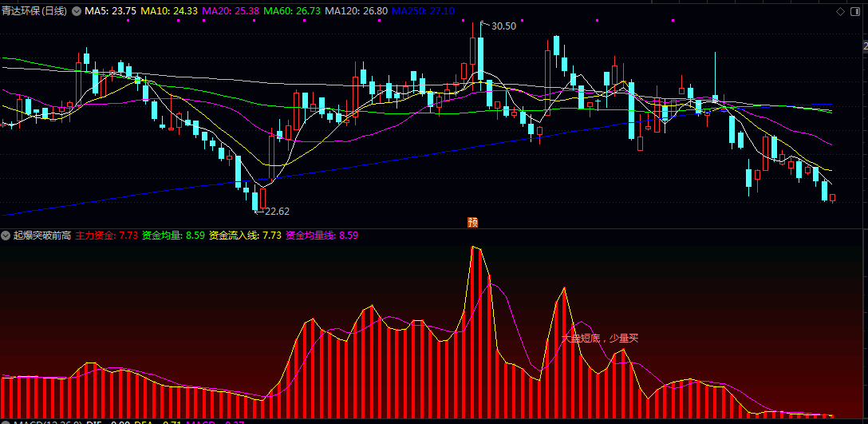This screenshot has width=868, height=424.
Task: Click the diamond icon at top right
Action: 840,12
